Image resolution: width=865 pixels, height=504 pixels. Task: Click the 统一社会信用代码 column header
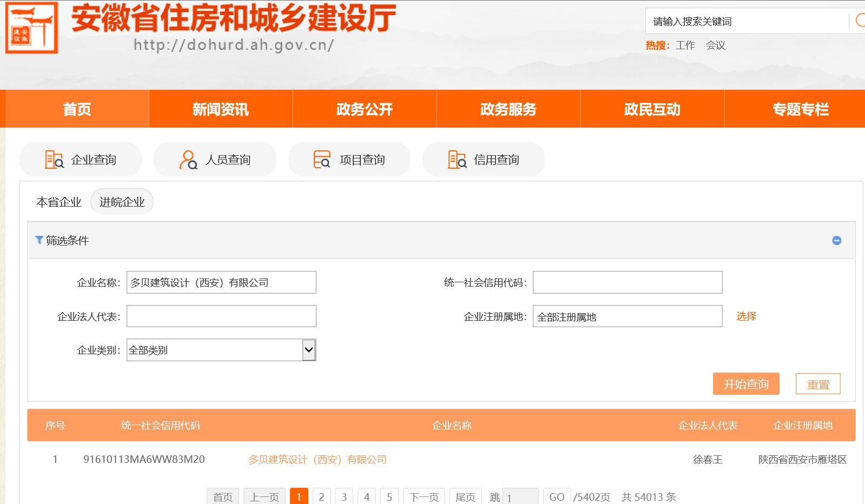pos(161,426)
